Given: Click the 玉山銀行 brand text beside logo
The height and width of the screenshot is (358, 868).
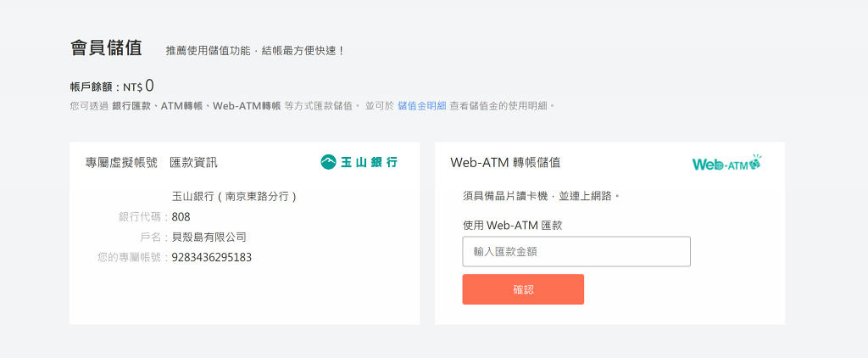Looking at the screenshot, I should tap(369, 162).
